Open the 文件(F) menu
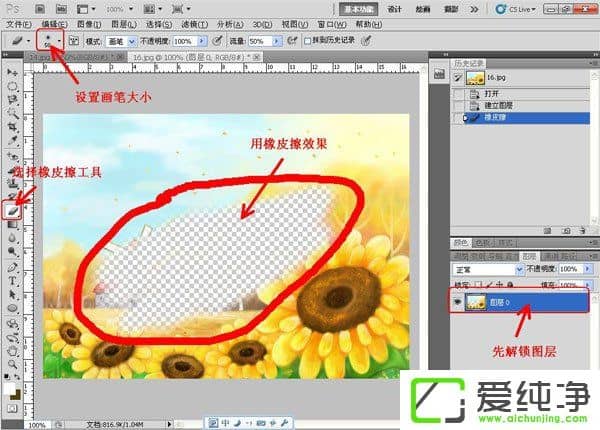The image size is (600, 430). pyautogui.click(x=19, y=24)
